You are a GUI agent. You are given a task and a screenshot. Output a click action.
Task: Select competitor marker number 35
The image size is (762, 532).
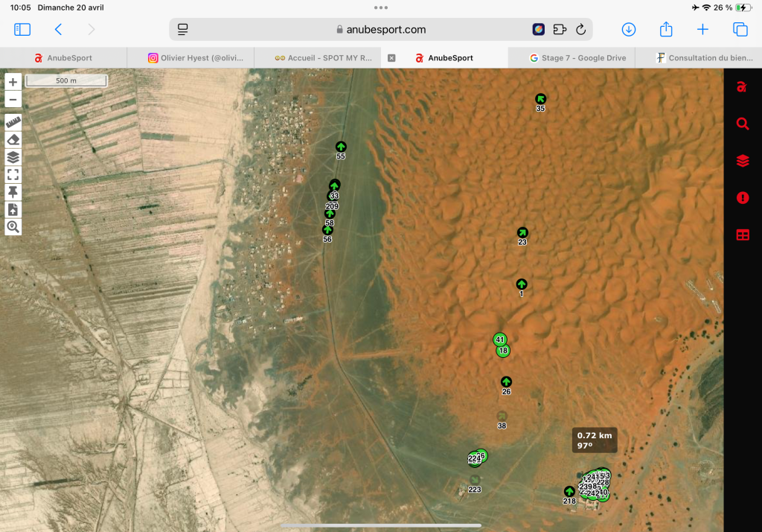tap(541, 99)
